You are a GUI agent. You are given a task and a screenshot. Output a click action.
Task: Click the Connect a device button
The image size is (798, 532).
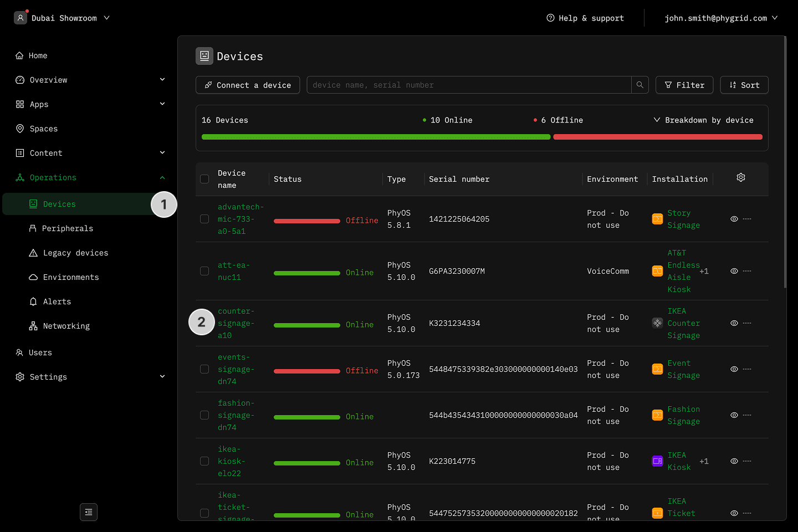coord(248,85)
